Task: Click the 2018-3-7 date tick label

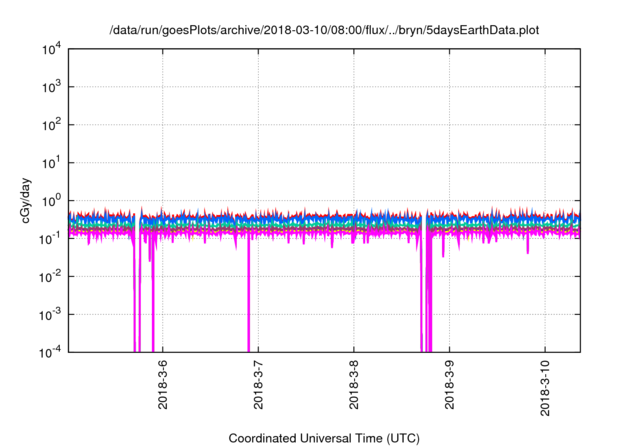Action: tap(258, 385)
